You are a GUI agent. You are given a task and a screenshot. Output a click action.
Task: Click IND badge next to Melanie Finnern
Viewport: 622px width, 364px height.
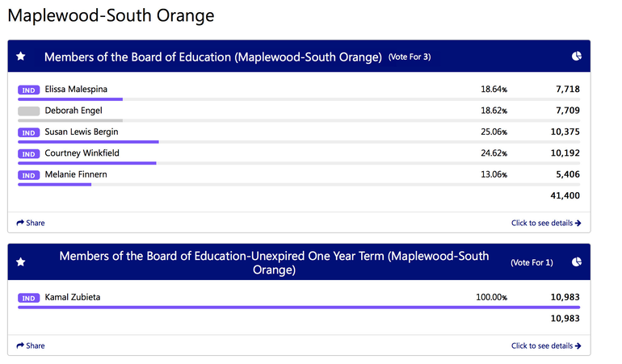(x=28, y=175)
